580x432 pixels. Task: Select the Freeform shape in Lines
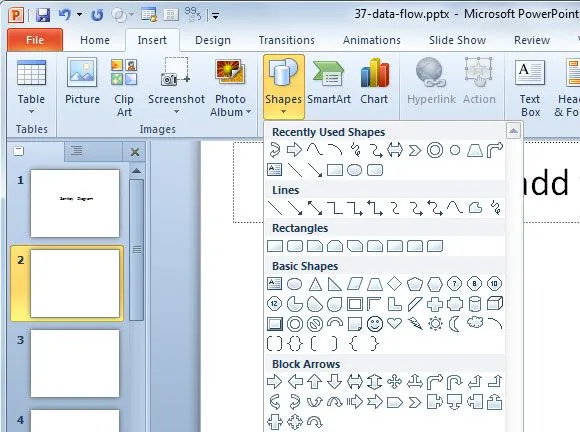[x=475, y=208]
